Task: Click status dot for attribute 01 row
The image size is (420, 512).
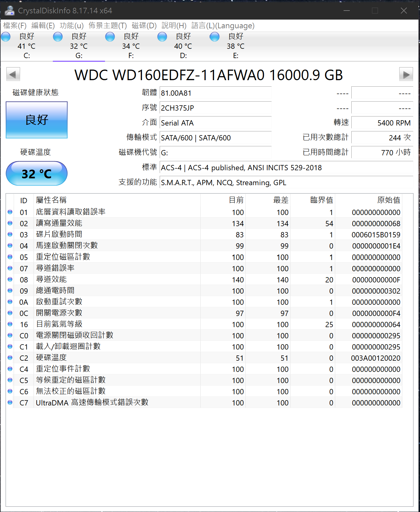Action: click(10, 212)
